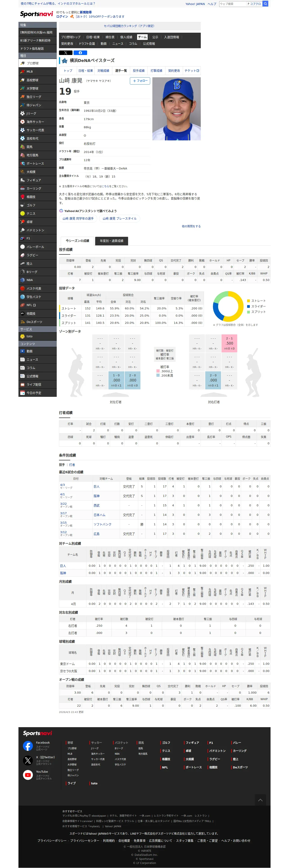Click the 他の質問をする link

pyautogui.click(x=191, y=226)
